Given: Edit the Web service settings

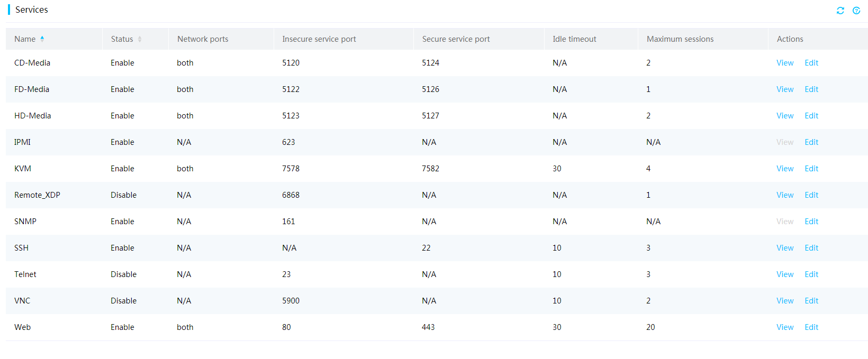Looking at the screenshot, I should coord(811,327).
